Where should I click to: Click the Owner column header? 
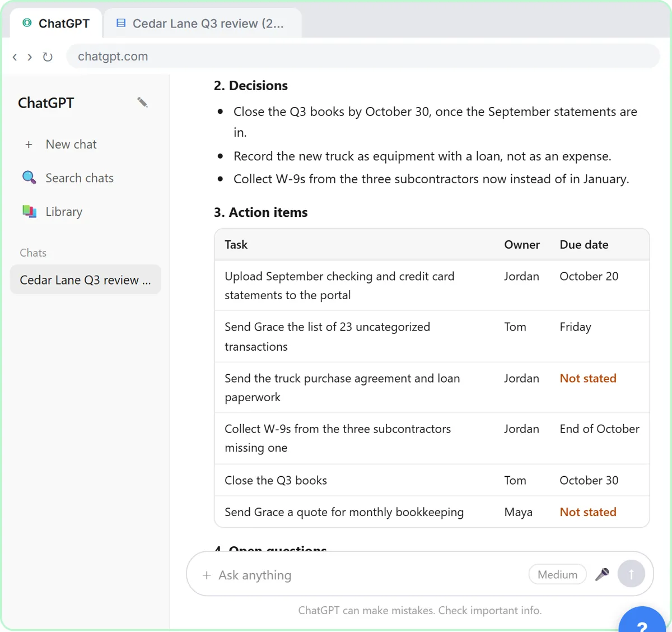tap(522, 244)
